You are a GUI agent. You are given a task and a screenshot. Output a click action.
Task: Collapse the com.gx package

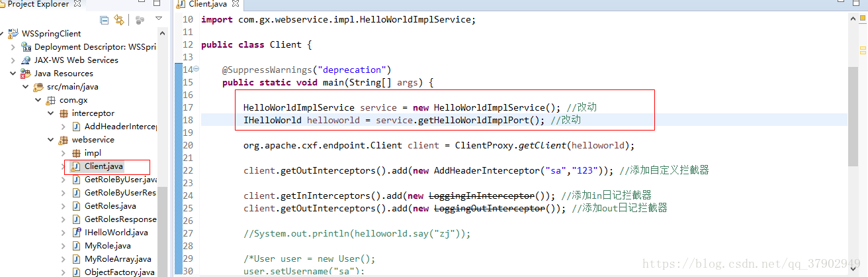(38, 100)
